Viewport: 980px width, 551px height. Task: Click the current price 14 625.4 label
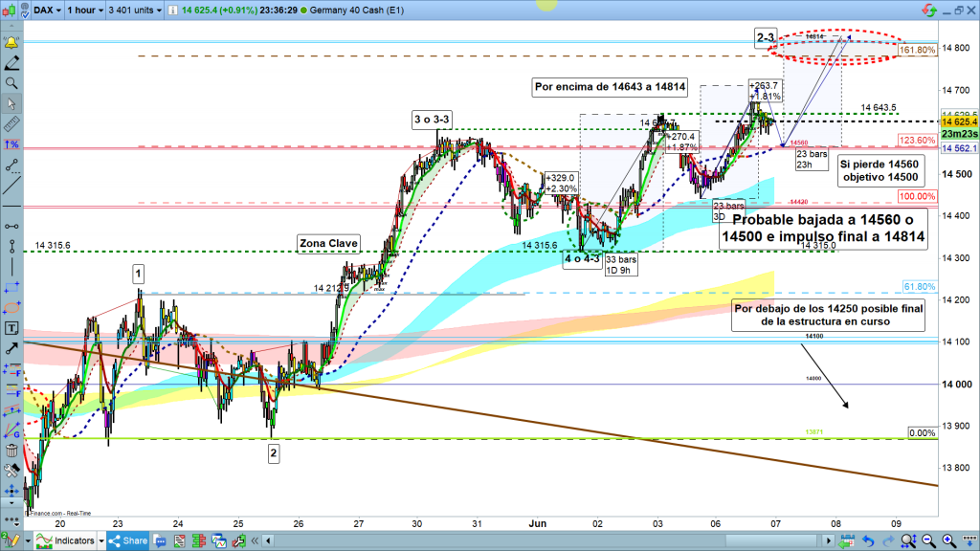pyautogui.click(x=958, y=122)
